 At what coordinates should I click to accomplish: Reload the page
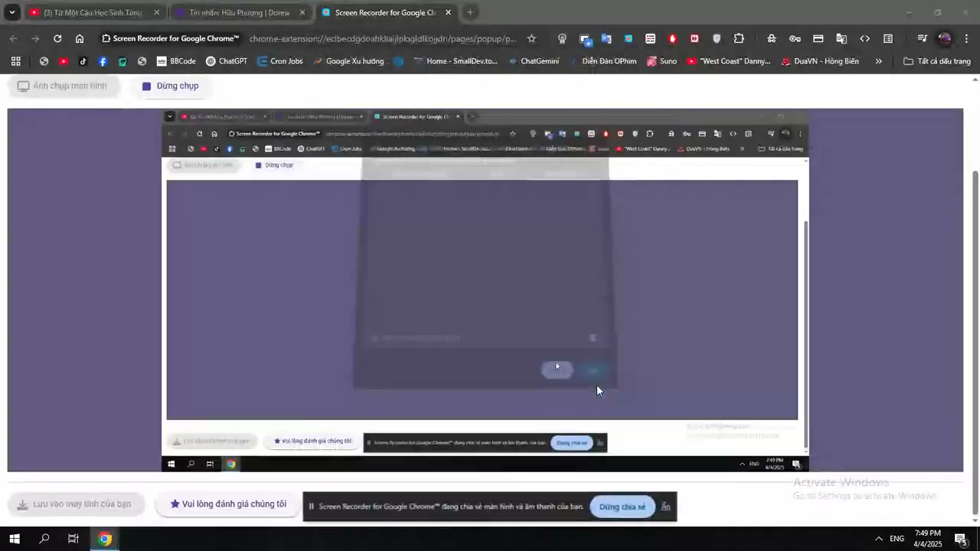pos(57,38)
